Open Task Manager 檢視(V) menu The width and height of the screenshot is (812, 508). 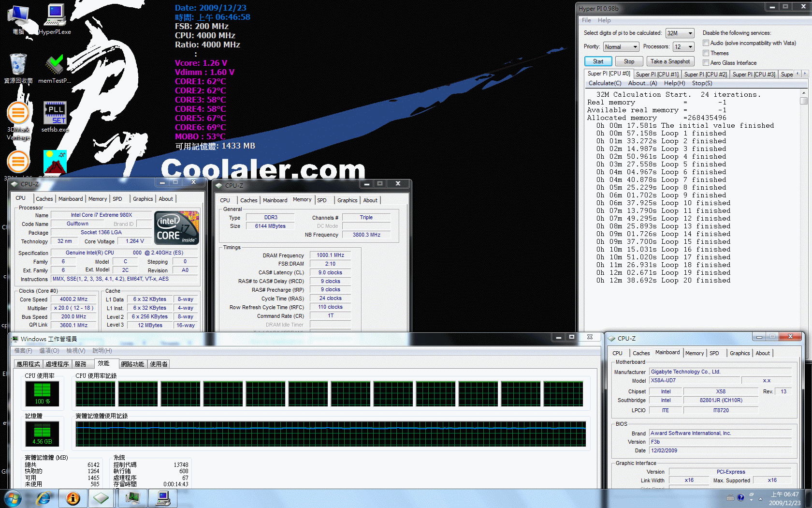coord(75,350)
